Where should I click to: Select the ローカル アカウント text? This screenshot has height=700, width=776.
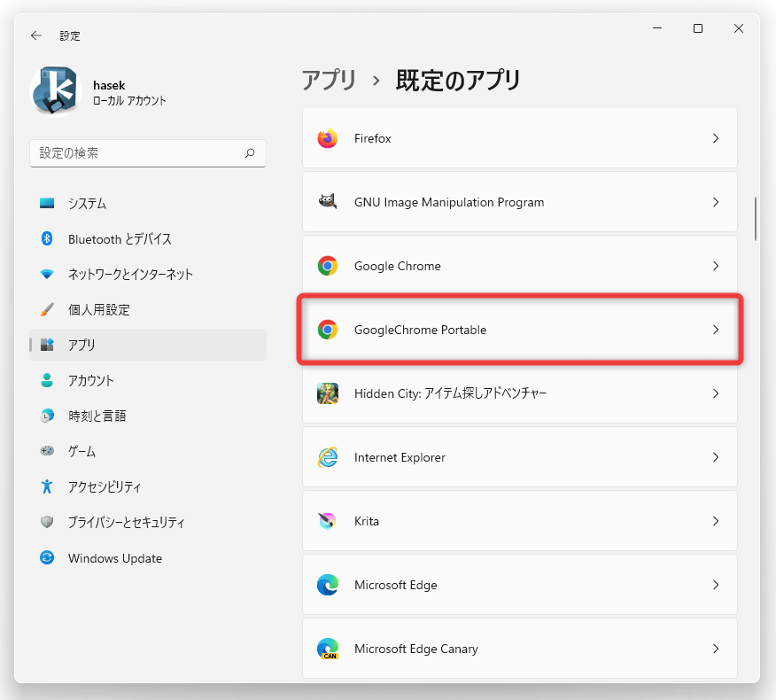pyautogui.click(x=129, y=101)
